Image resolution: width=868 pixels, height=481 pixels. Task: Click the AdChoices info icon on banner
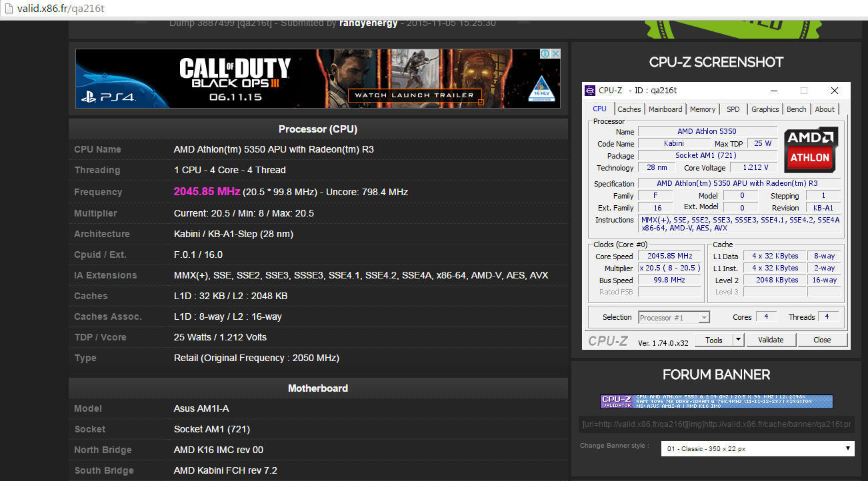coord(545,54)
